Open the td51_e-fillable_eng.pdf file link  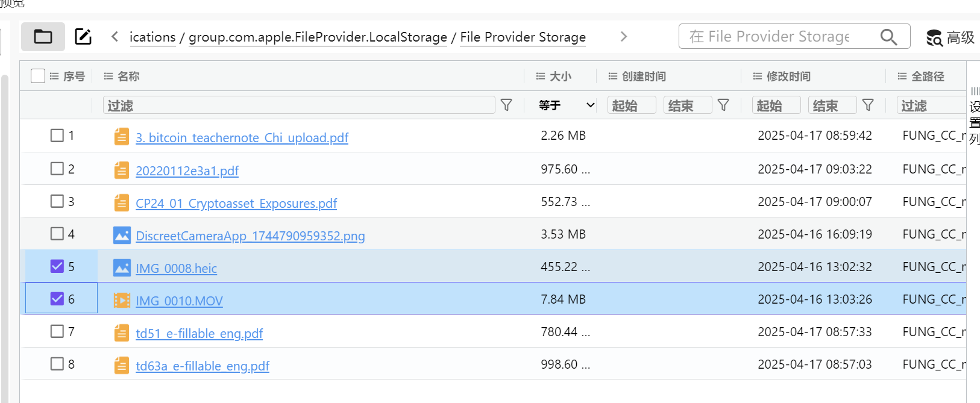[x=199, y=333]
